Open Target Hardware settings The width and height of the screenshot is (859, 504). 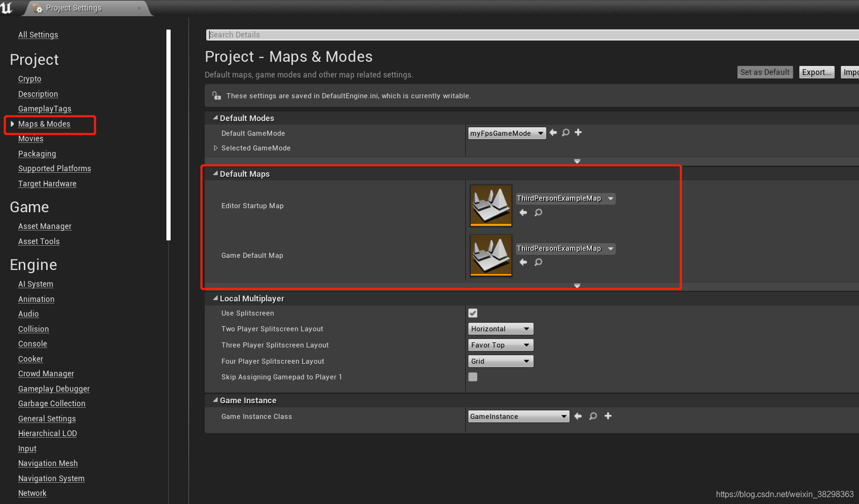click(47, 184)
